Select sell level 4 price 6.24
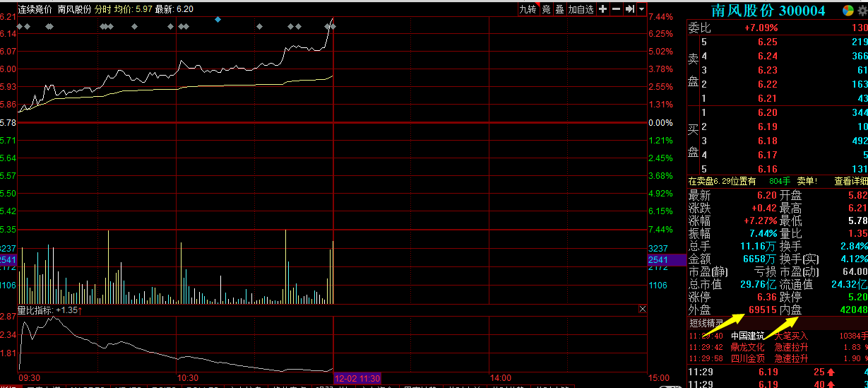Image resolution: width=868 pixels, height=388 pixels. [767, 57]
